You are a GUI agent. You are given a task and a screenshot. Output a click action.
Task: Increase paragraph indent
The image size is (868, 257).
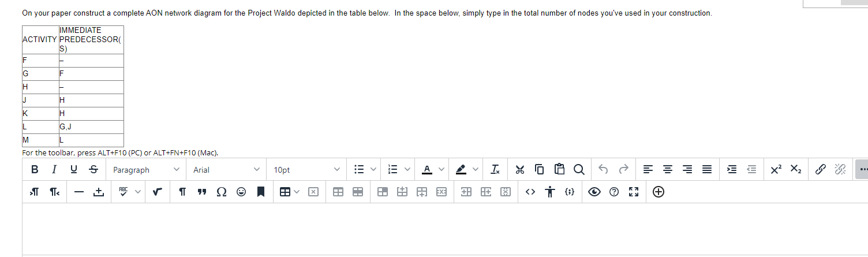pyautogui.click(x=731, y=170)
